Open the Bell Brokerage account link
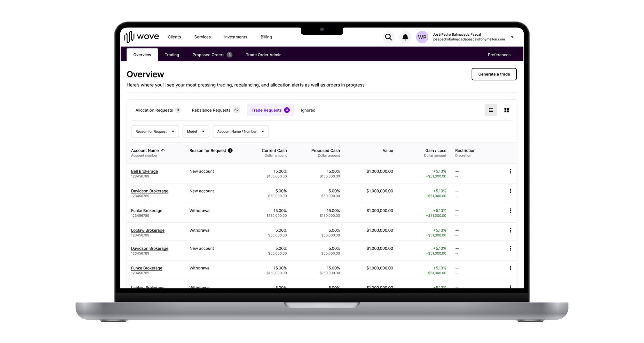This screenshot has width=644, height=343. click(144, 171)
